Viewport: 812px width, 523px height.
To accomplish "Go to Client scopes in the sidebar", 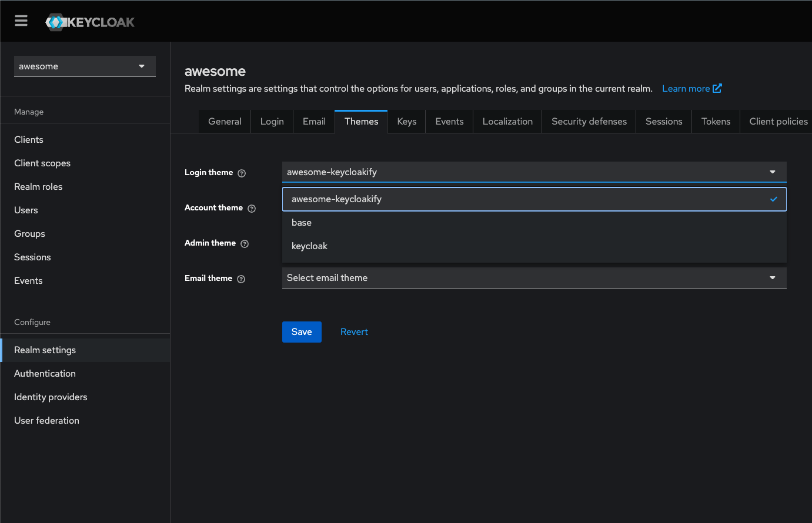I will click(x=85, y=163).
